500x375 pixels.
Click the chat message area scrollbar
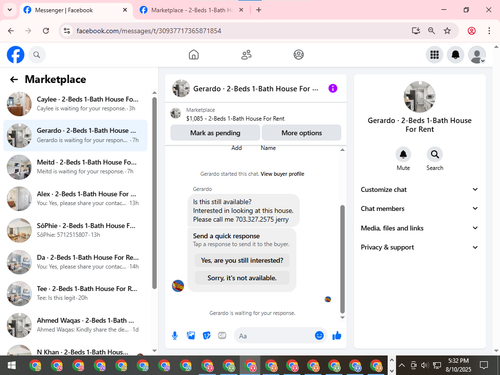(342, 259)
